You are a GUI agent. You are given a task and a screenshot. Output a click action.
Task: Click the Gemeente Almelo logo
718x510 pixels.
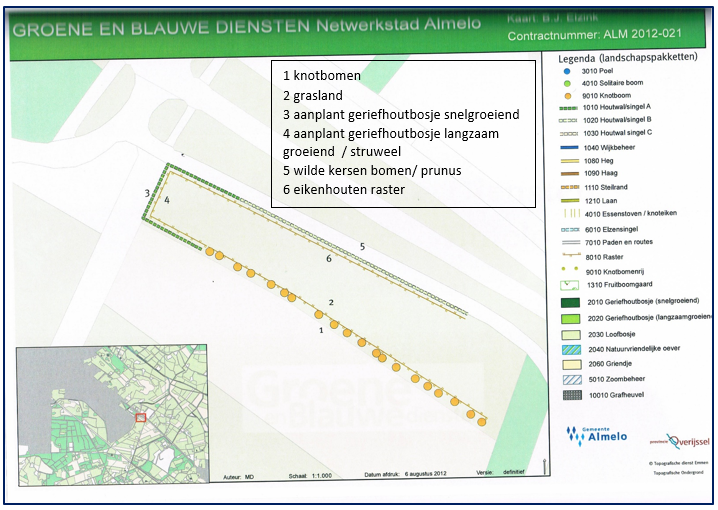click(x=597, y=435)
